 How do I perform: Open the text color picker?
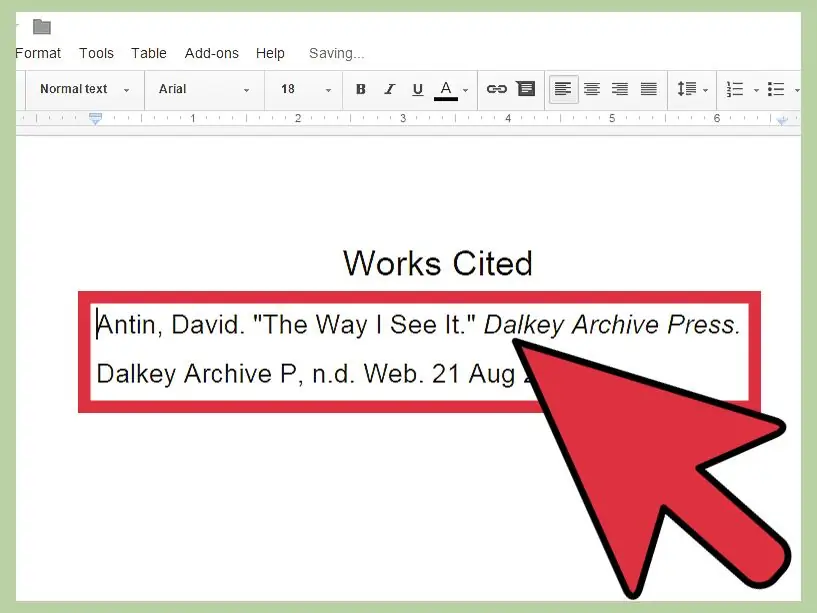pyautogui.click(x=451, y=89)
